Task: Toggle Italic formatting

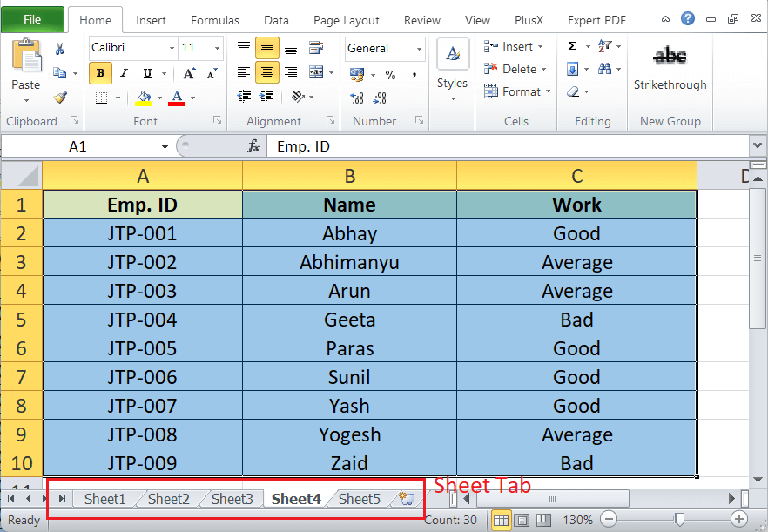Action: (125, 73)
